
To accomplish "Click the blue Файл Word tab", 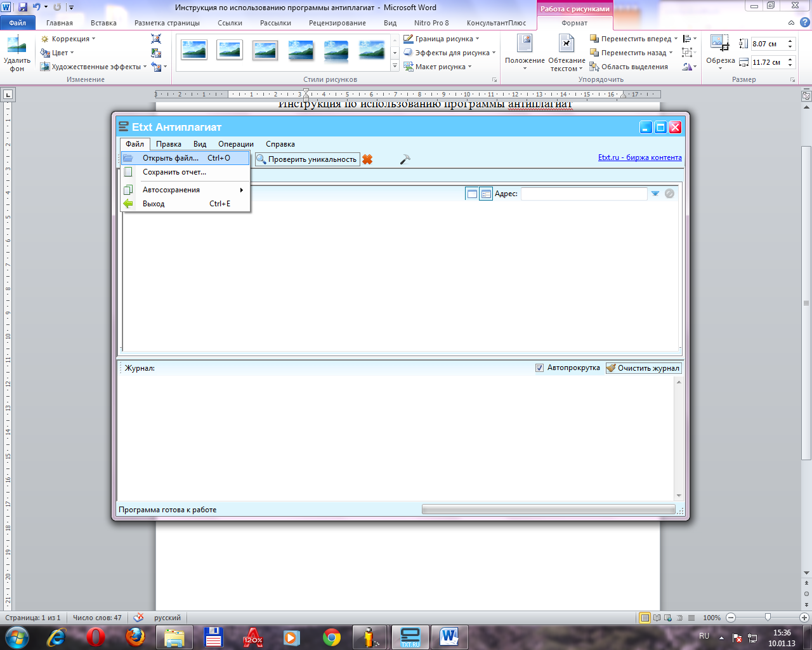I will tap(17, 23).
